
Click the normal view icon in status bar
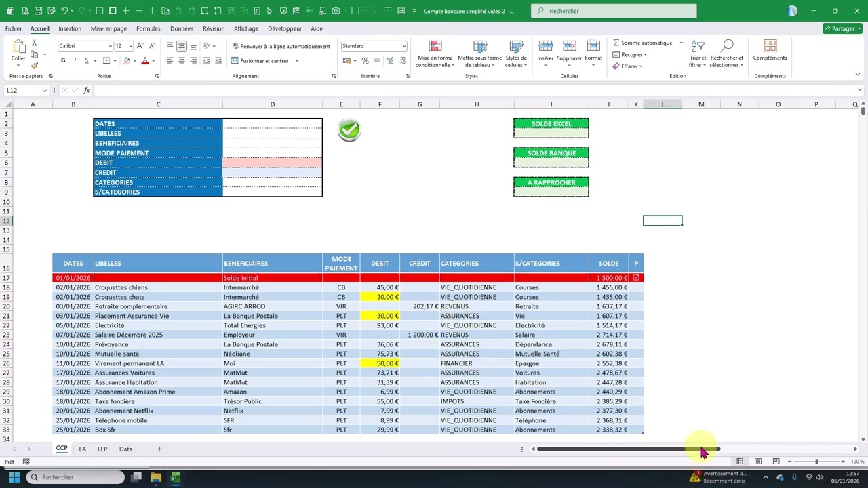(740, 462)
